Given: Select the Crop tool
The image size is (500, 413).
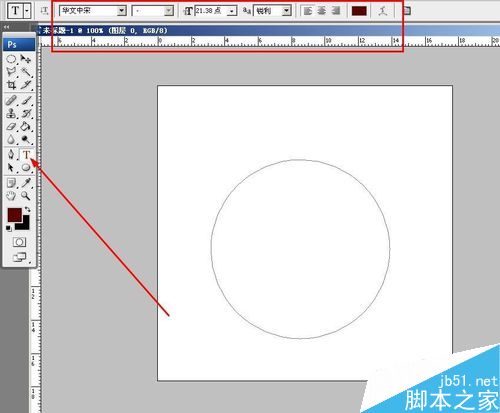Looking at the screenshot, I should 11,85.
